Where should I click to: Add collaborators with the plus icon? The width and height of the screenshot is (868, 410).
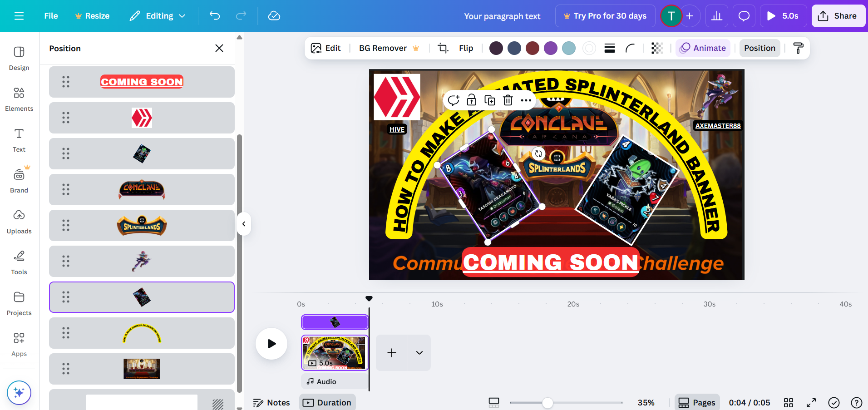690,16
